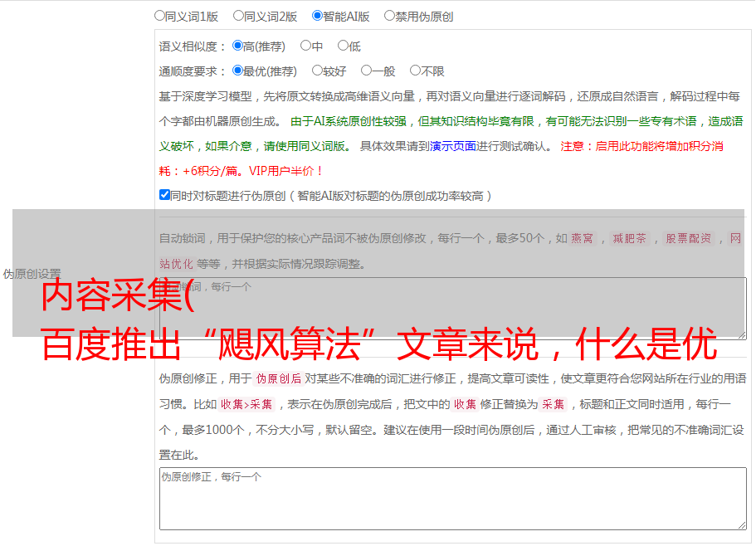The height and width of the screenshot is (546, 756).
Task: Click into the 自动锁词 text area
Action: (x=452, y=307)
